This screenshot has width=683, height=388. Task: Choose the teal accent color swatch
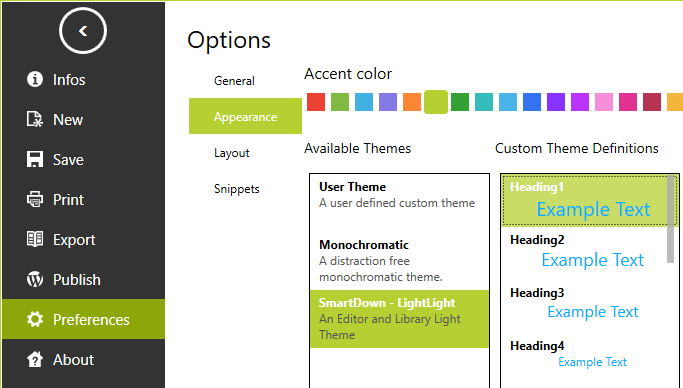click(484, 102)
